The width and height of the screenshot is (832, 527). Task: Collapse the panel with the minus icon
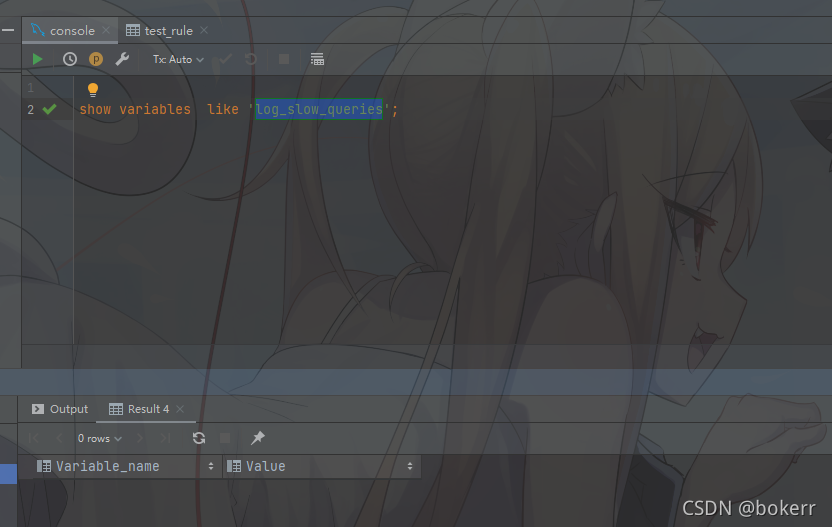[x=8, y=30]
